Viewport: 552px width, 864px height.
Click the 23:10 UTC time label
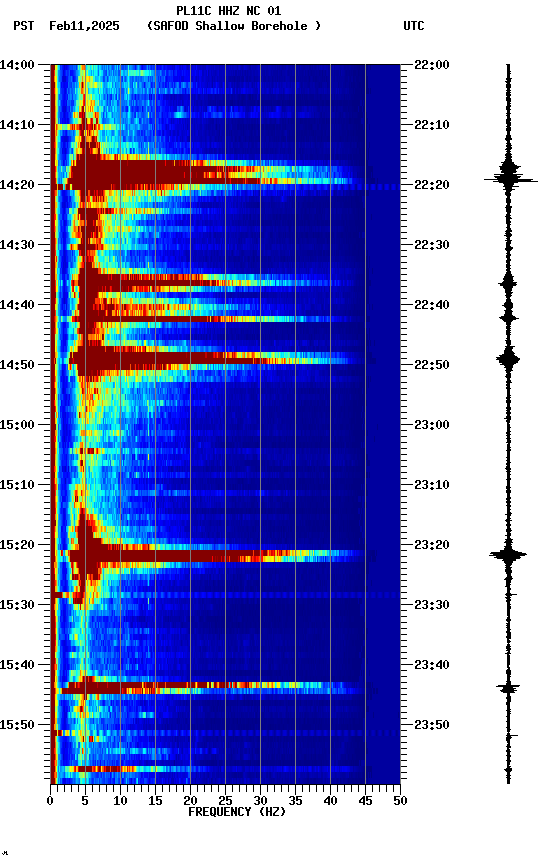click(432, 485)
